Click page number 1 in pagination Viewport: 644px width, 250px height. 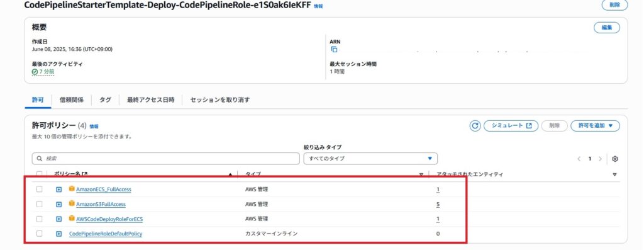[x=590, y=159]
